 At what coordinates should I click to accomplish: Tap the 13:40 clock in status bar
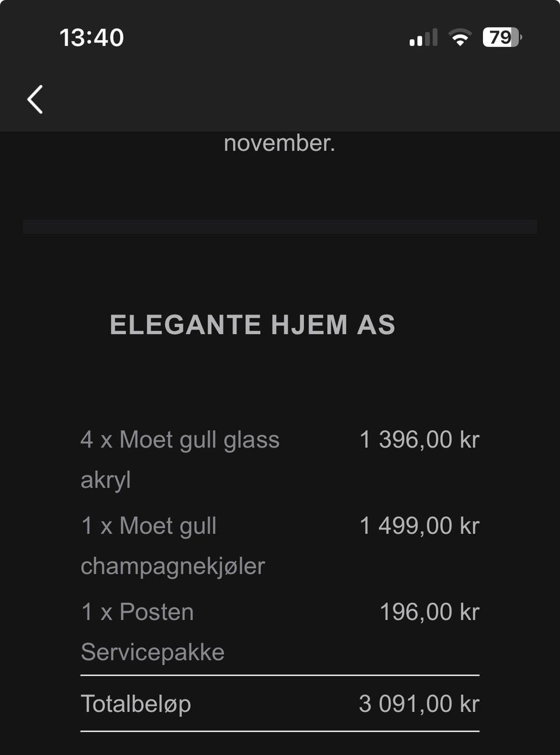(x=92, y=38)
